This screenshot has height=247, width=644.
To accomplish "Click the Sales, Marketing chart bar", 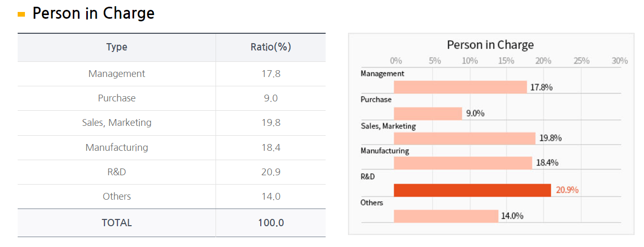I will coord(464,138).
